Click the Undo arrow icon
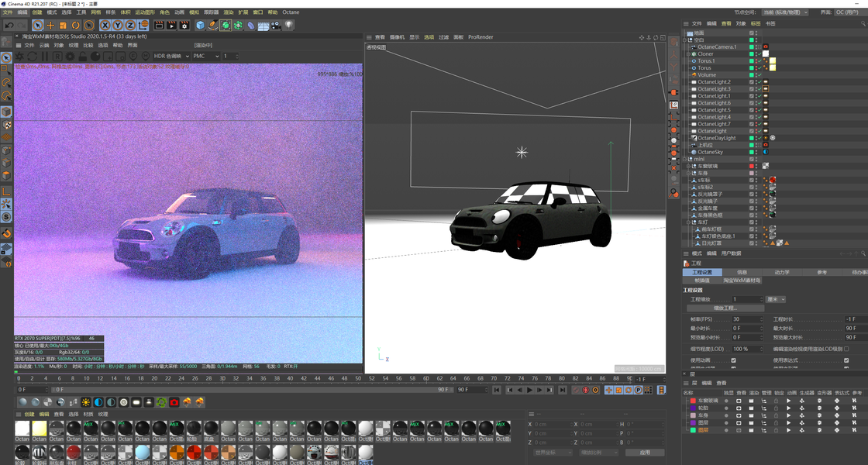This screenshot has width=868, height=465. [9, 25]
